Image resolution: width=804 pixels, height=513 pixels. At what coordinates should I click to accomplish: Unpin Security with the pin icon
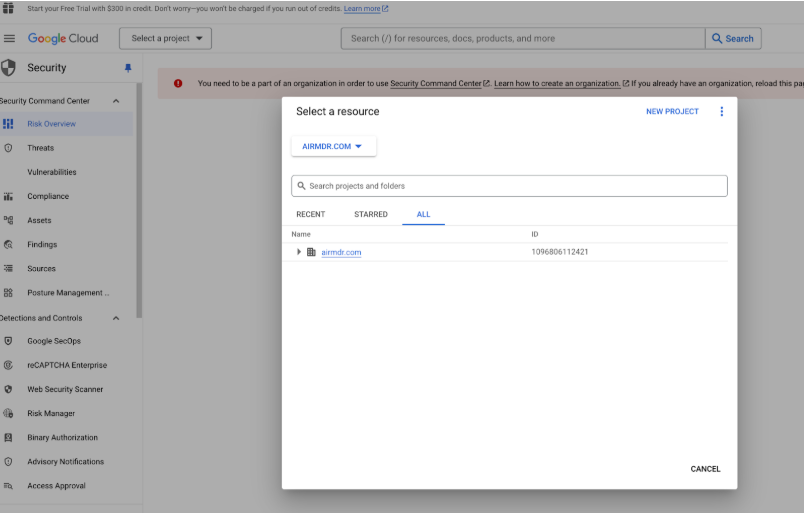(128, 68)
